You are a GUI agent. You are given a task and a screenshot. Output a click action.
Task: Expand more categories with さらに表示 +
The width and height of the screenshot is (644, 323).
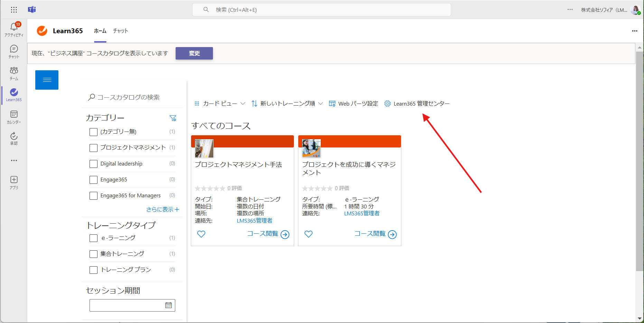tap(162, 209)
